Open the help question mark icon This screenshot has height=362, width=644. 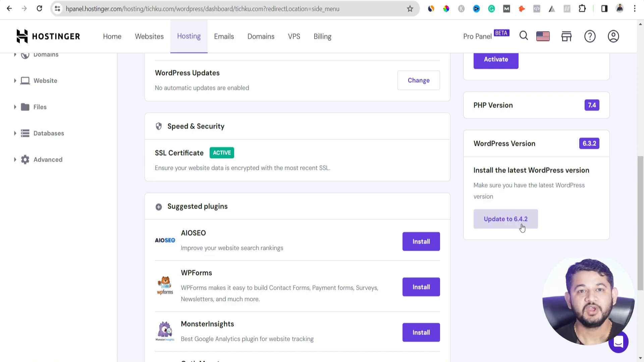590,36
